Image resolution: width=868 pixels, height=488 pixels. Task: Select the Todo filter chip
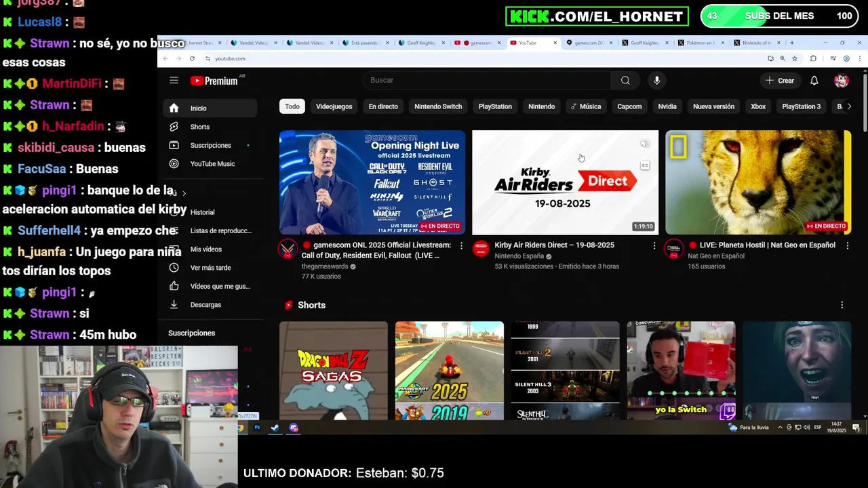coord(292,106)
